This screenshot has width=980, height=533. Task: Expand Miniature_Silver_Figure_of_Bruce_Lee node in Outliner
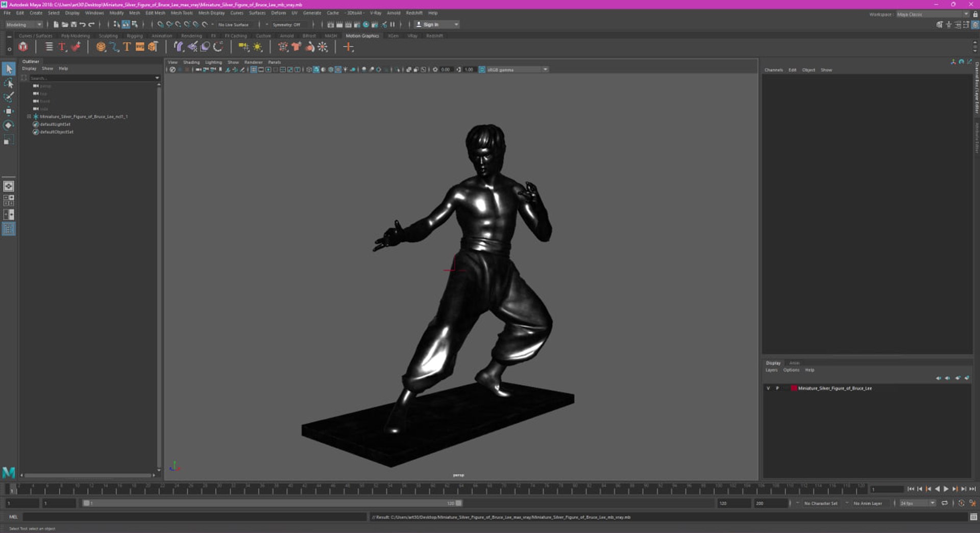click(x=29, y=117)
